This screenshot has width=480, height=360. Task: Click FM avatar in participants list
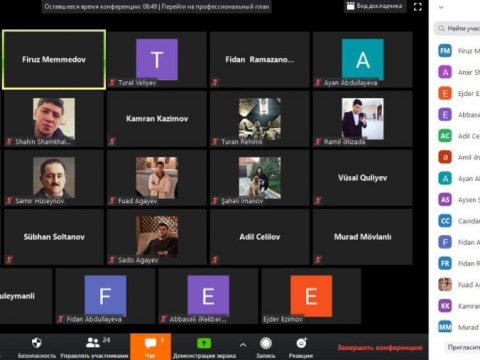coord(445,51)
